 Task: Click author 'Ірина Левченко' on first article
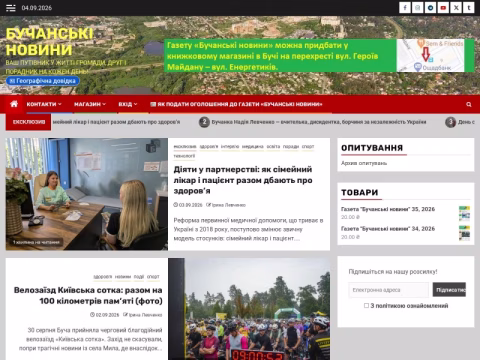pos(226,205)
